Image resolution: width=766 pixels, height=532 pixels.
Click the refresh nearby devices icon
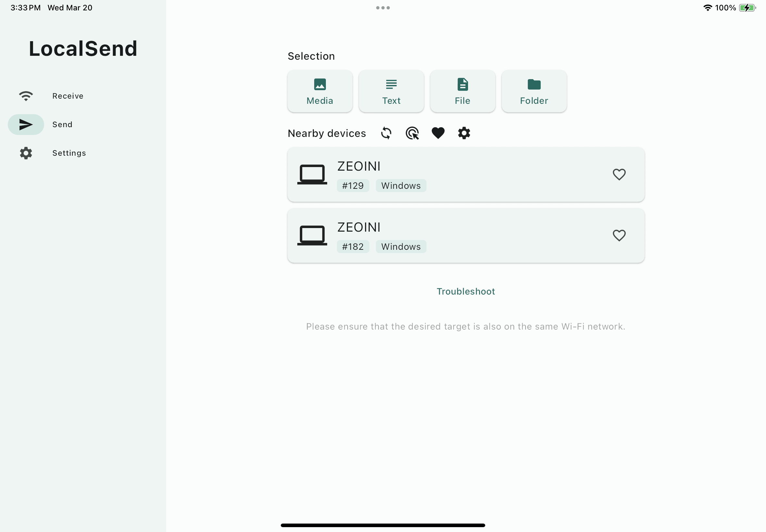click(x=385, y=133)
